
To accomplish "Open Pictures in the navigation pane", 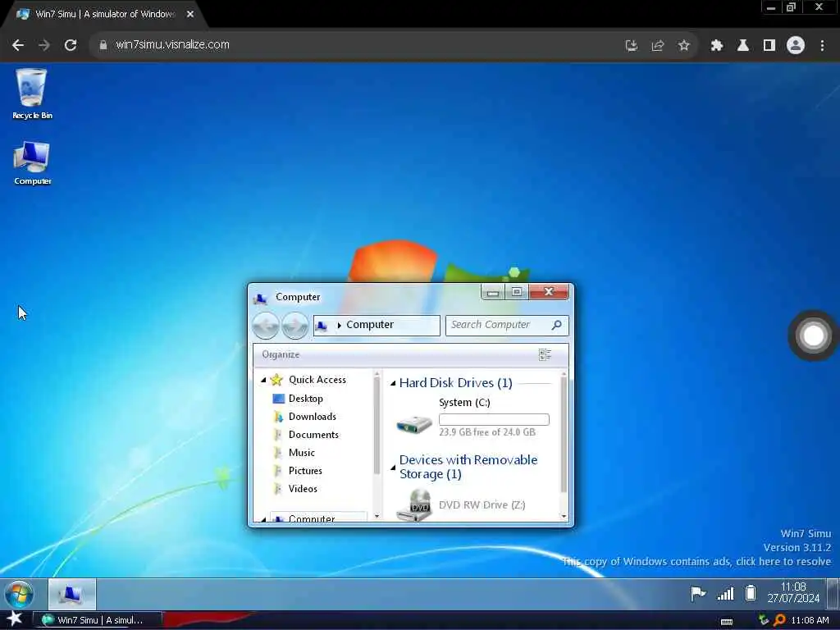I will (305, 471).
